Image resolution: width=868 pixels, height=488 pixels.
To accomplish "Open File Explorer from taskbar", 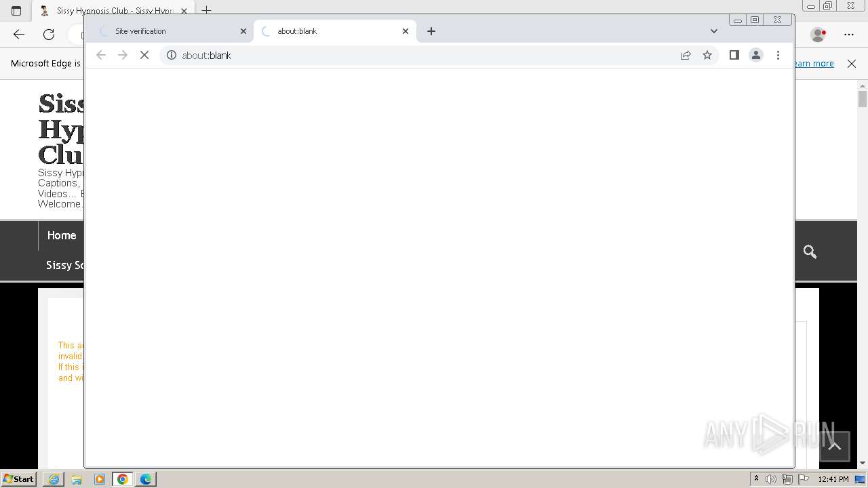I will tap(77, 479).
